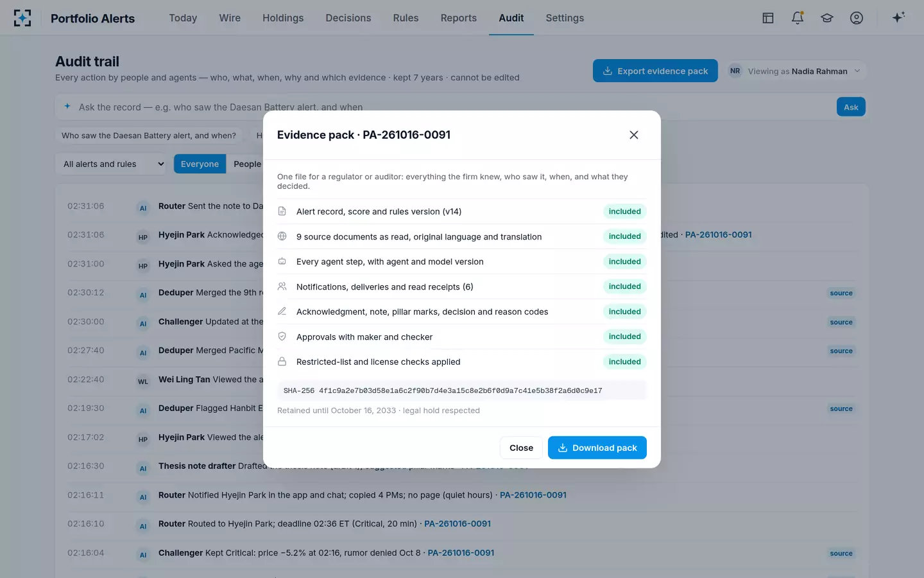Click the included badge for Alert record
Image resolution: width=924 pixels, height=578 pixels.
[x=625, y=211]
